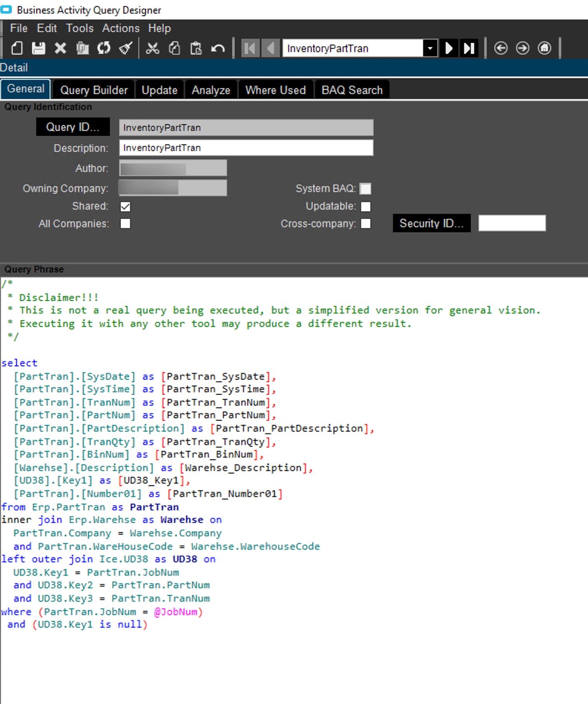Save the query with the floppy disk icon
The width and height of the screenshot is (588, 704).
pos(39,48)
